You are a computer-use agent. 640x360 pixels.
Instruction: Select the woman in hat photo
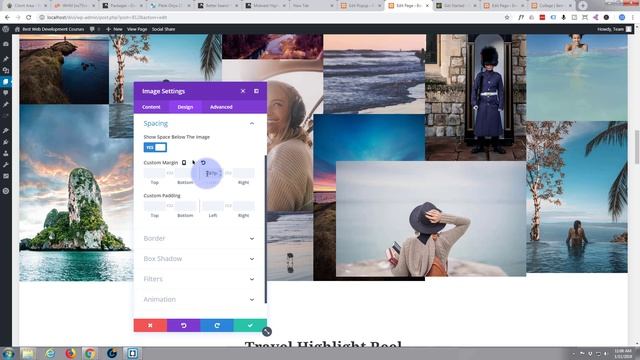(x=431, y=219)
